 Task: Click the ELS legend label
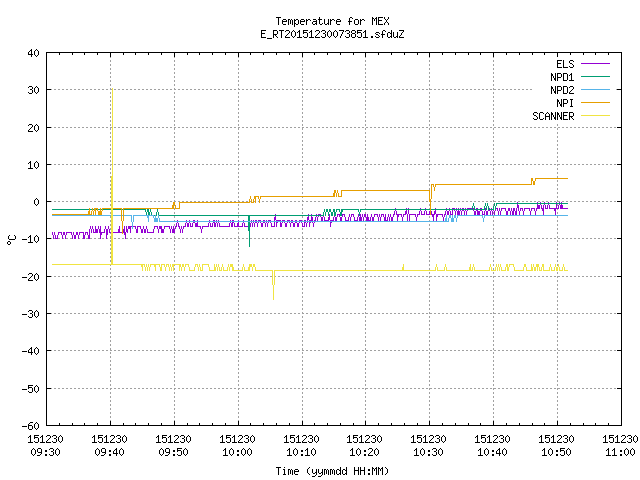tap(565, 64)
